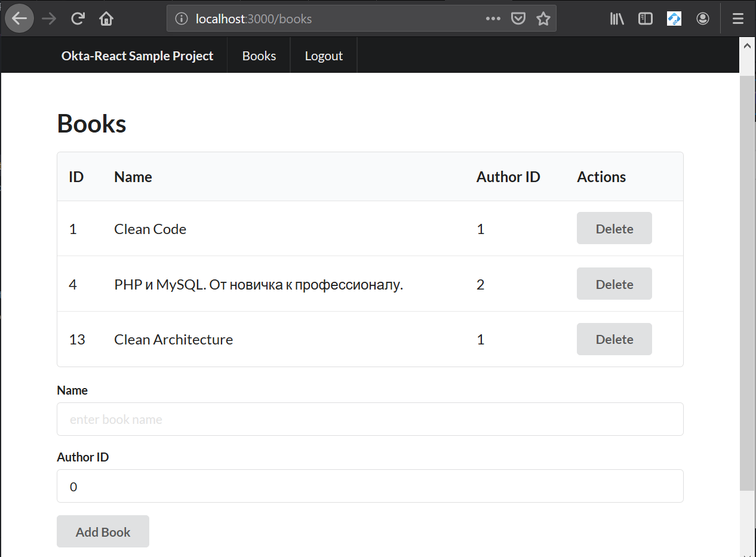This screenshot has width=756, height=557.
Task: Delete the Clean Architecture book
Action: (614, 339)
